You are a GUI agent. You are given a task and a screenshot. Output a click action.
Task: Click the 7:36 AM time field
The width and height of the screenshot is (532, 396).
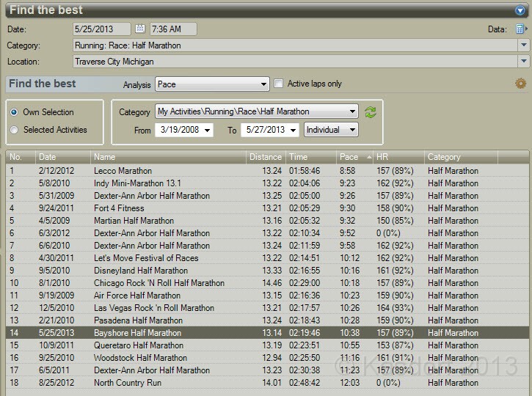173,29
